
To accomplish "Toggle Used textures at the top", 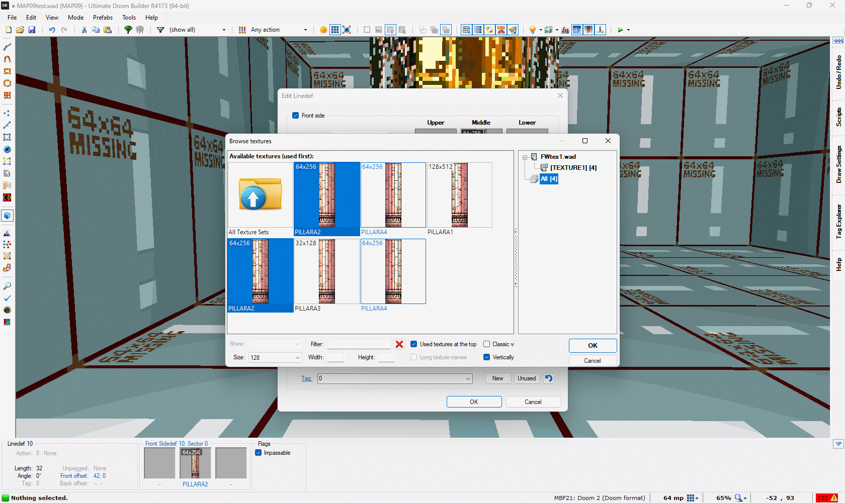I will pyautogui.click(x=414, y=344).
